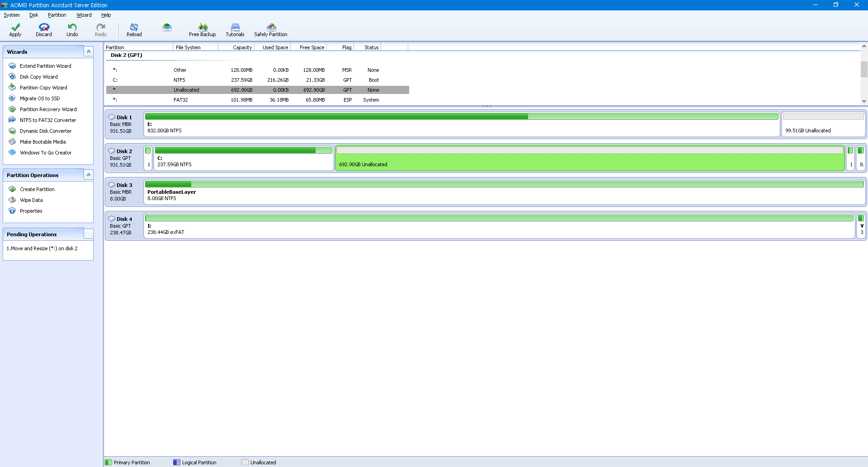The height and width of the screenshot is (467, 868).
Task: Sort by the Used Space column header
Action: click(272, 47)
